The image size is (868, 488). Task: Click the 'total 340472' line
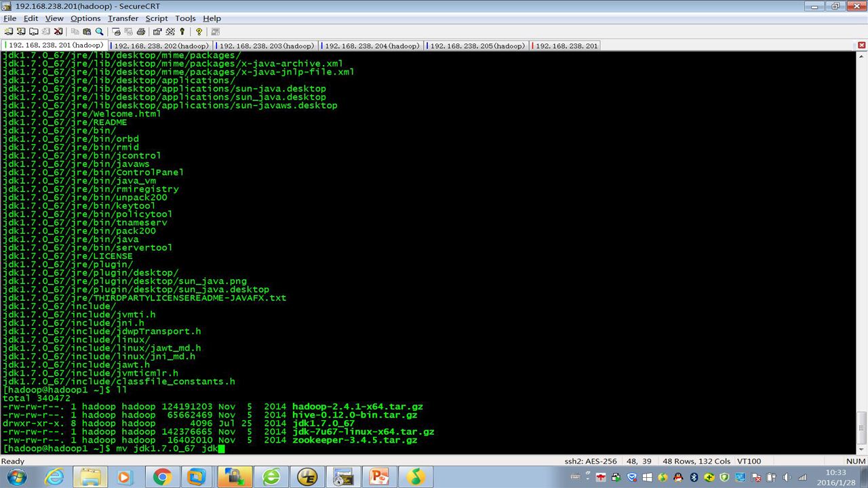pos(37,399)
